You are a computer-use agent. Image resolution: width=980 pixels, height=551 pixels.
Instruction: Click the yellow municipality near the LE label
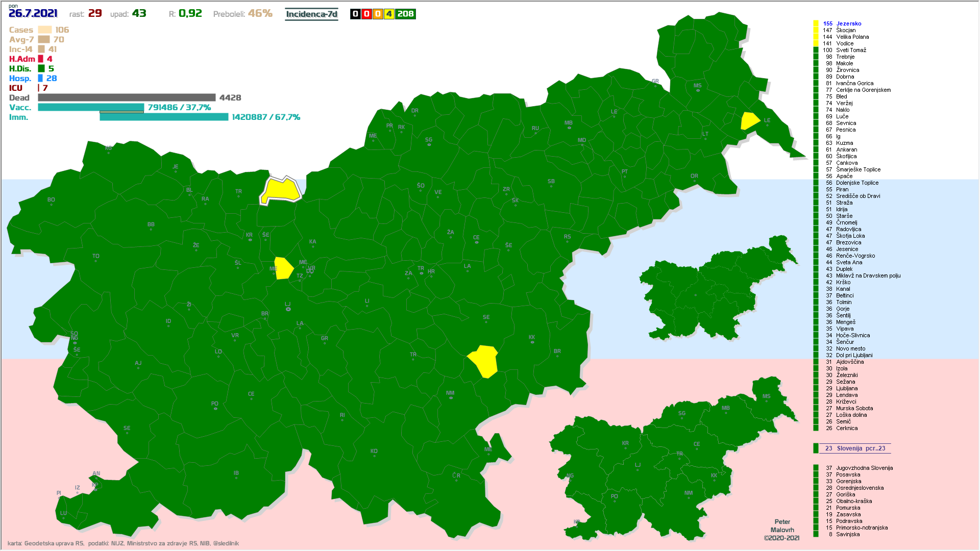point(749,121)
